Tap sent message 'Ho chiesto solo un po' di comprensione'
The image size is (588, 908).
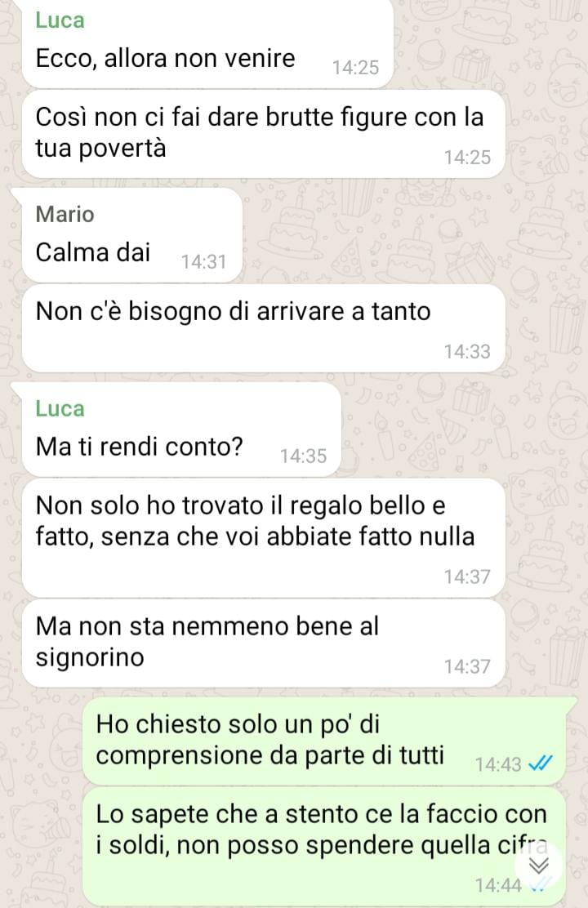324,741
